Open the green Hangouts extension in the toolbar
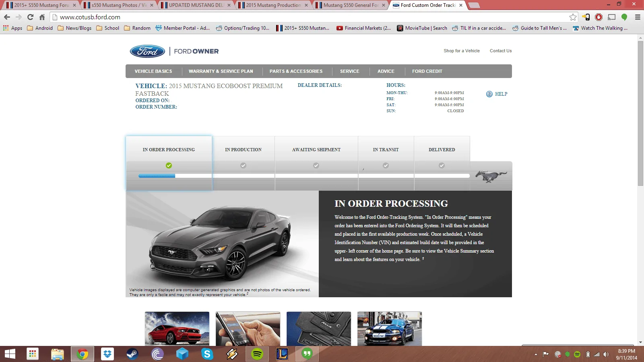This screenshot has width=644, height=362. 624,17
